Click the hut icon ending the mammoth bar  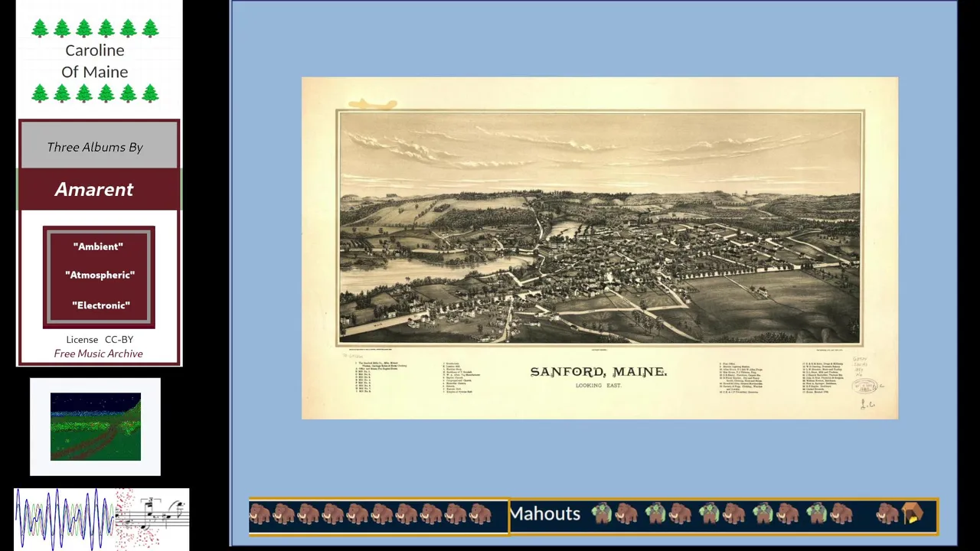click(x=913, y=514)
